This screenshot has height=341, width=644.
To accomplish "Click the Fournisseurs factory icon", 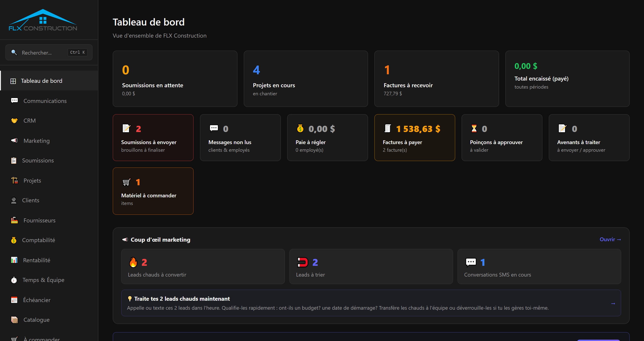I will [14, 220].
